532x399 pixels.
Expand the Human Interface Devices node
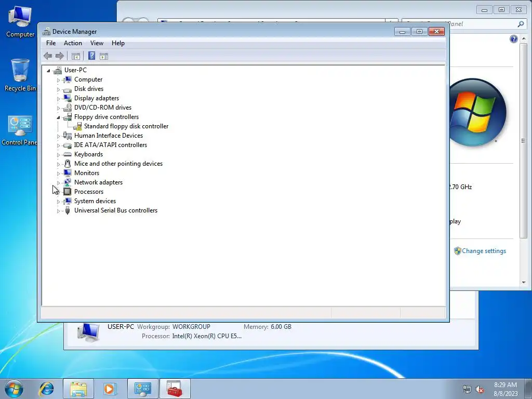click(x=58, y=136)
